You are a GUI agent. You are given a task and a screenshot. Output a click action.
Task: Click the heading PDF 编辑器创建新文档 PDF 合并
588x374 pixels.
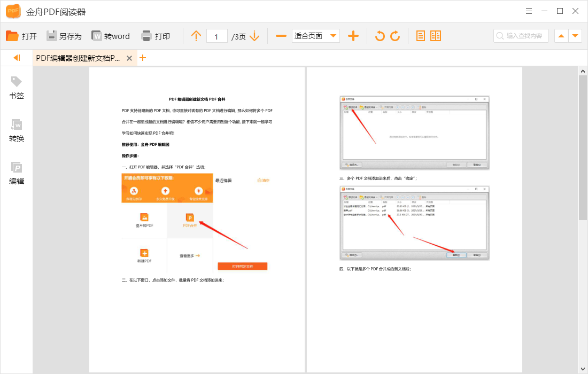(197, 99)
